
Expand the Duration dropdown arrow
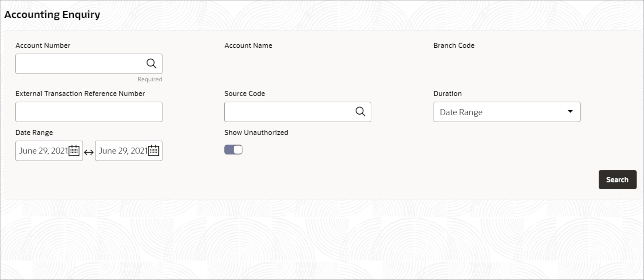pos(570,112)
